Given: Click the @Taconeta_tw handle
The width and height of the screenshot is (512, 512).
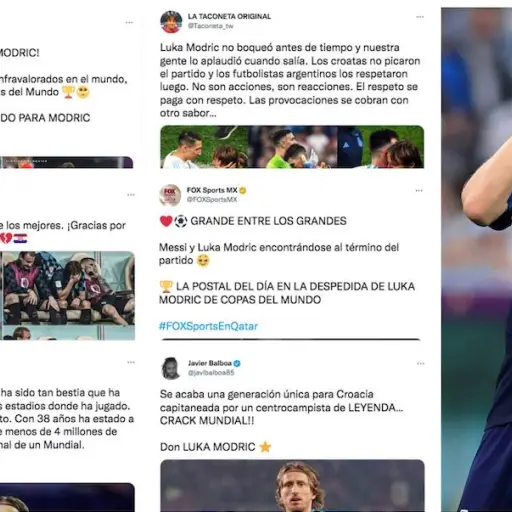Looking at the screenshot, I should (x=210, y=26).
